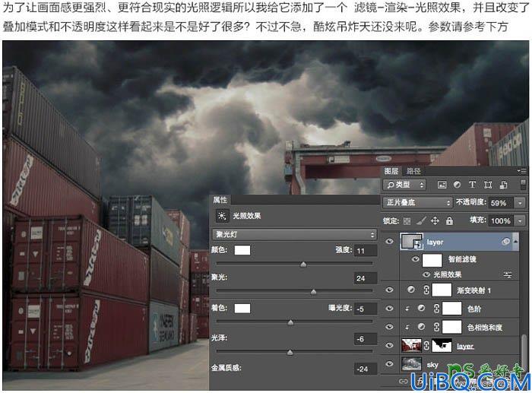The width and height of the screenshot is (532, 393).
Task: Select the sky layer thumbnail
Action: coord(411,364)
